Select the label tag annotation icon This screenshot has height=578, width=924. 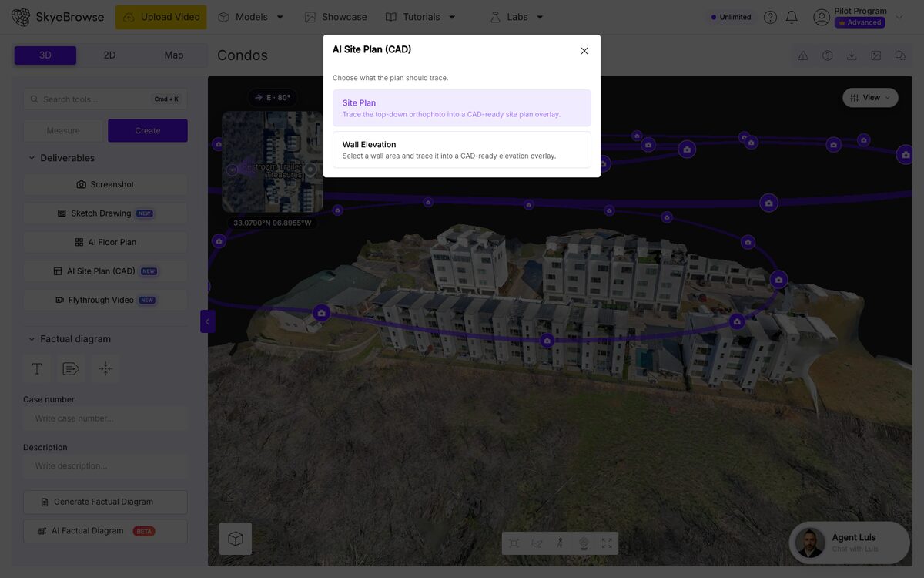tap(71, 369)
